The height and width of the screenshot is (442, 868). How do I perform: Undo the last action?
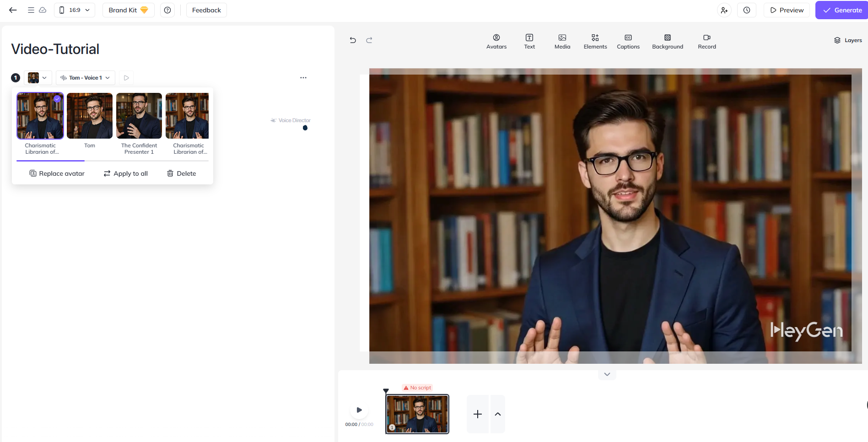click(x=353, y=40)
